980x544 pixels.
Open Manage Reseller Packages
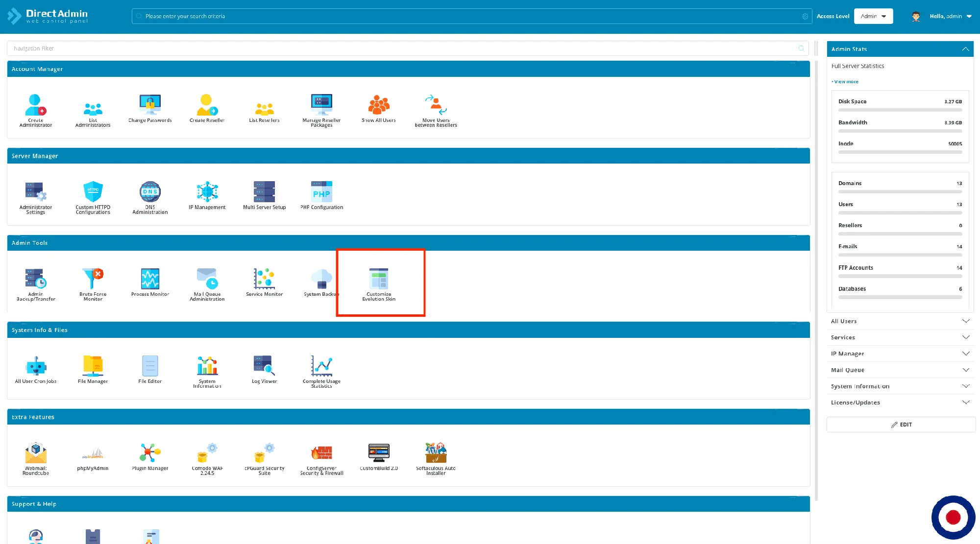pos(321,111)
